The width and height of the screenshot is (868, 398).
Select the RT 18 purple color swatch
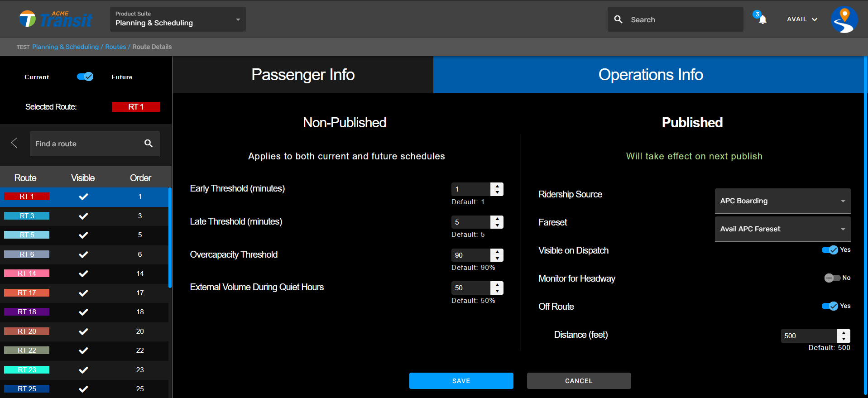point(27,312)
